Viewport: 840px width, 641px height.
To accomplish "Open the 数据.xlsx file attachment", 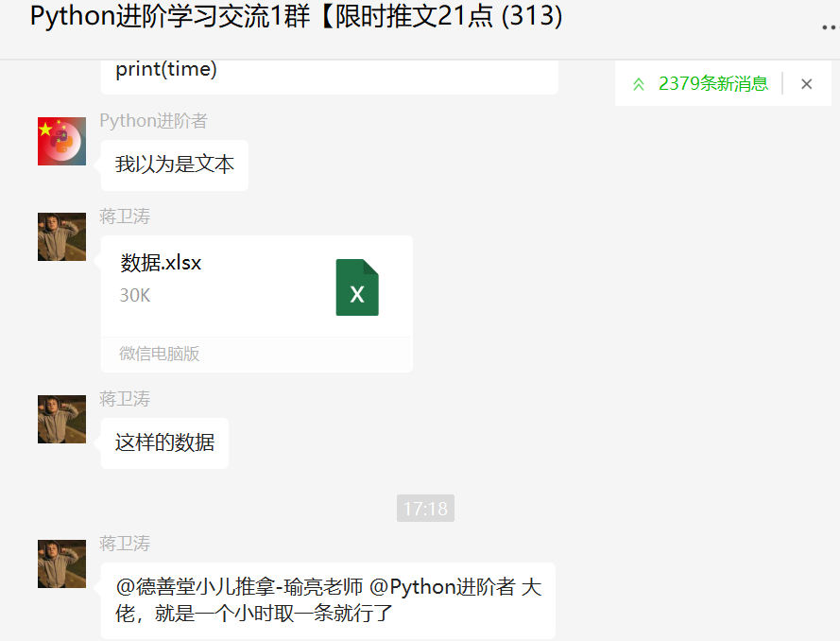I will click(x=257, y=303).
